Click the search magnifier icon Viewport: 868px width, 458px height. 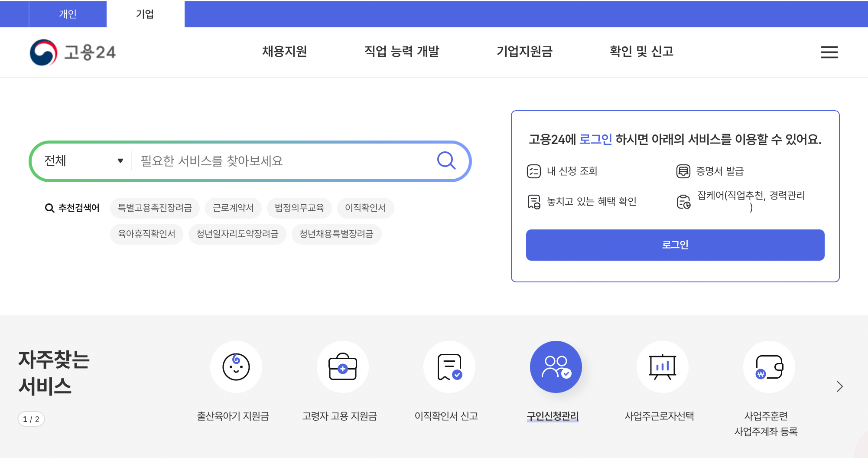(446, 160)
